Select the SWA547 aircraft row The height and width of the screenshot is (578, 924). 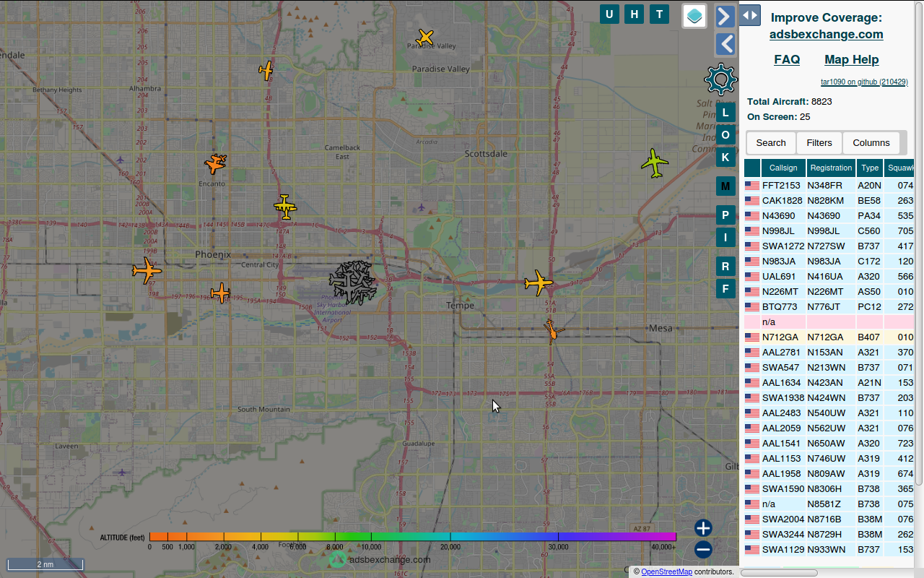829,368
